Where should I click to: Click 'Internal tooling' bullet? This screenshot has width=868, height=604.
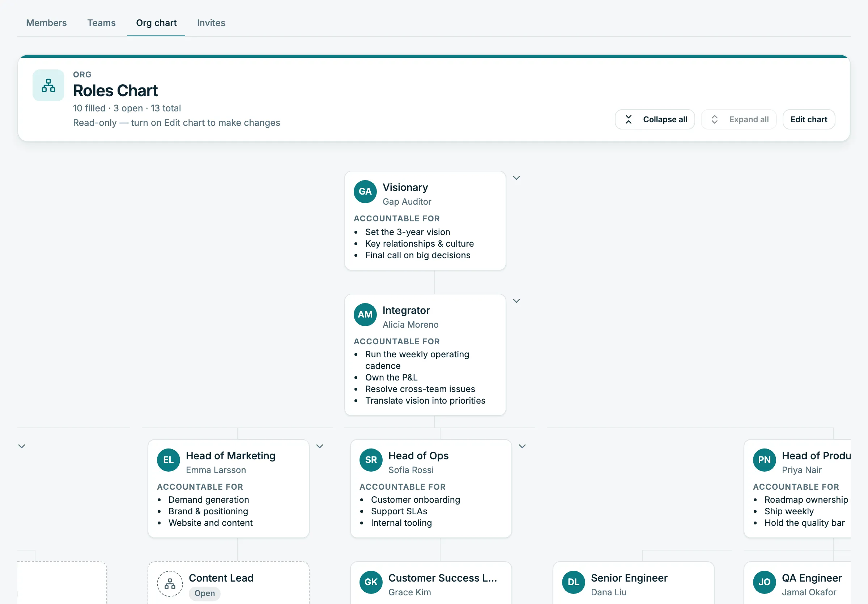(401, 523)
